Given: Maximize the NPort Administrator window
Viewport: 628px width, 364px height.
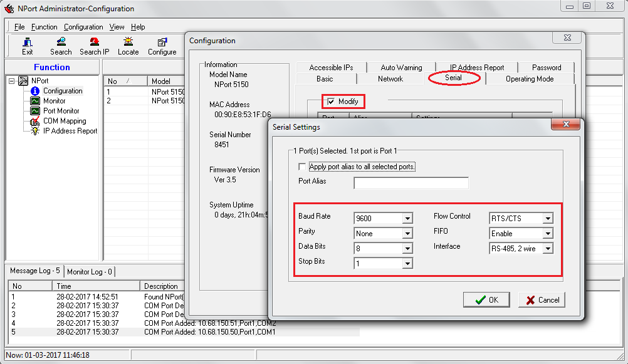Looking at the screenshot, I should pyautogui.click(x=587, y=6).
